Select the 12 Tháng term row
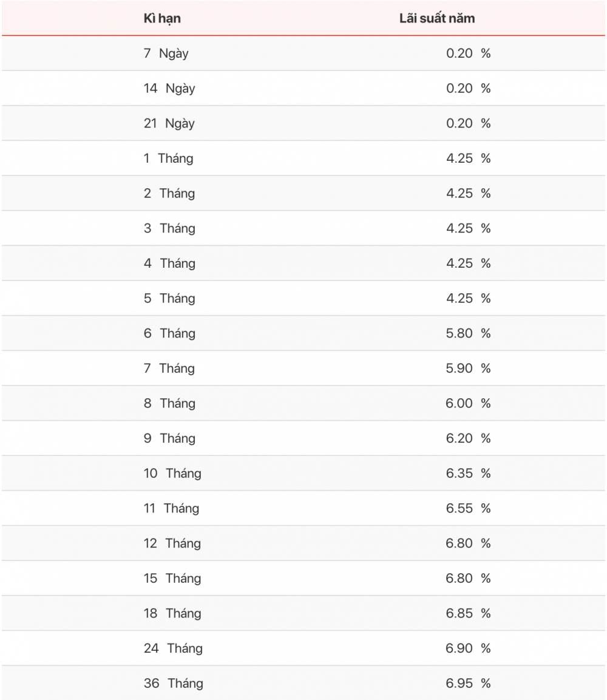The width and height of the screenshot is (607, 700). click(x=303, y=543)
